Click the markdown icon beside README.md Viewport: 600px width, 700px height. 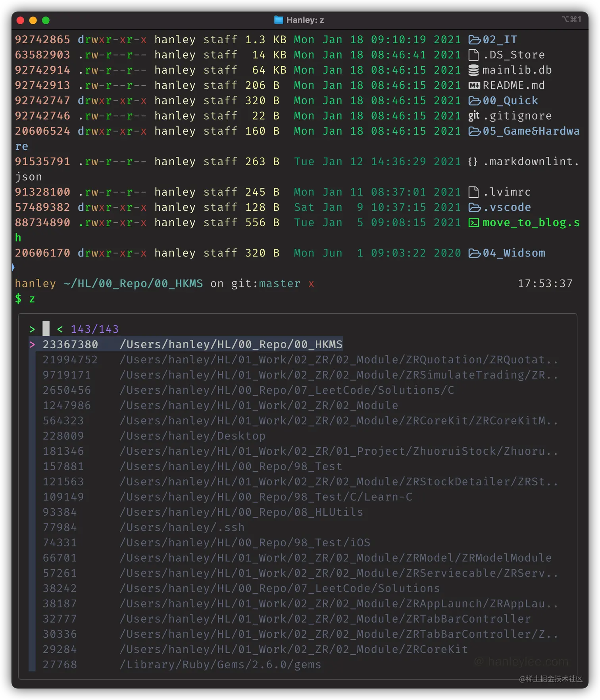tap(474, 85)
